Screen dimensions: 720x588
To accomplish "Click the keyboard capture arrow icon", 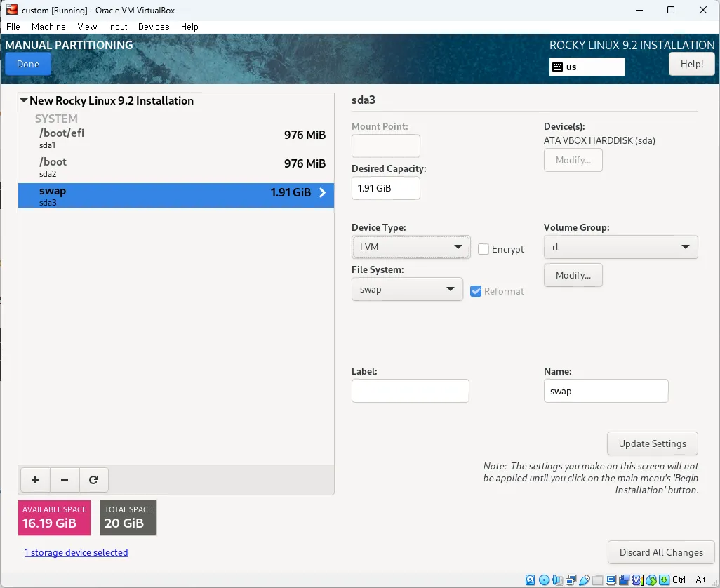I will pos(664,580).
